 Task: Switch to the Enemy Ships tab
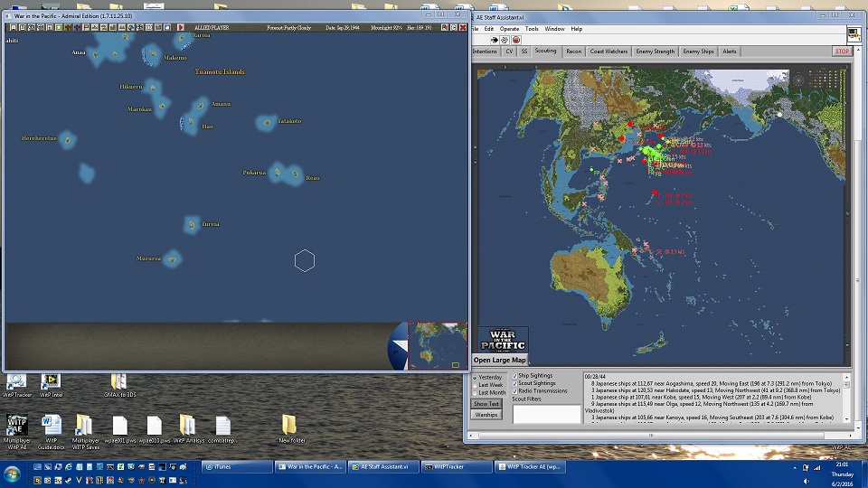pos(698,52)
